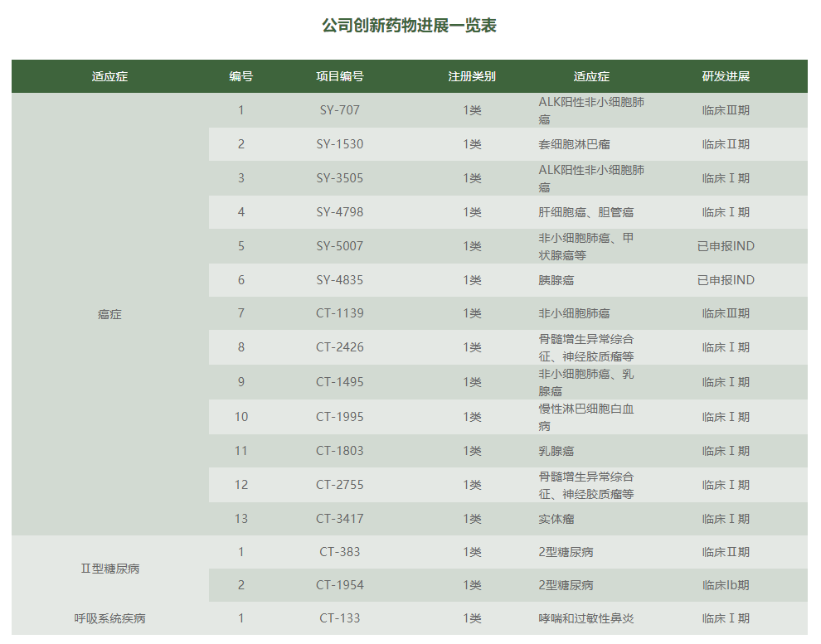Click project code CT-1139
Viewport: 821px width, 644px height.
(339, 313)
